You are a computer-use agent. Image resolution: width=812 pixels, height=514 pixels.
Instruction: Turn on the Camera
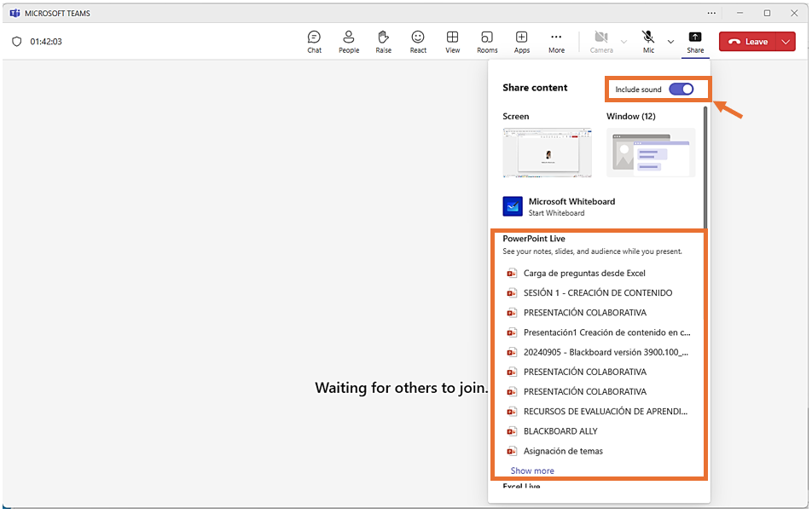(601, 41)
